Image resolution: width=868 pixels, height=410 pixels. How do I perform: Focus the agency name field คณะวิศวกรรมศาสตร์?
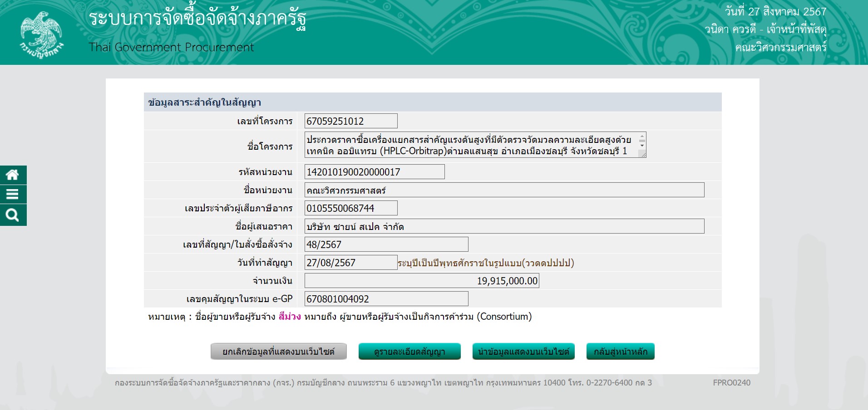click(x=504, y=190)
